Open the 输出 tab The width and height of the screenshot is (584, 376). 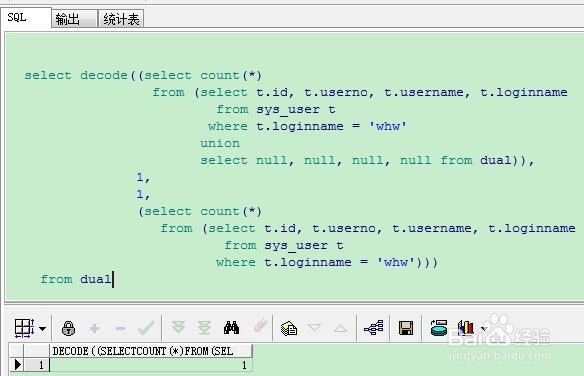point(74,19)
